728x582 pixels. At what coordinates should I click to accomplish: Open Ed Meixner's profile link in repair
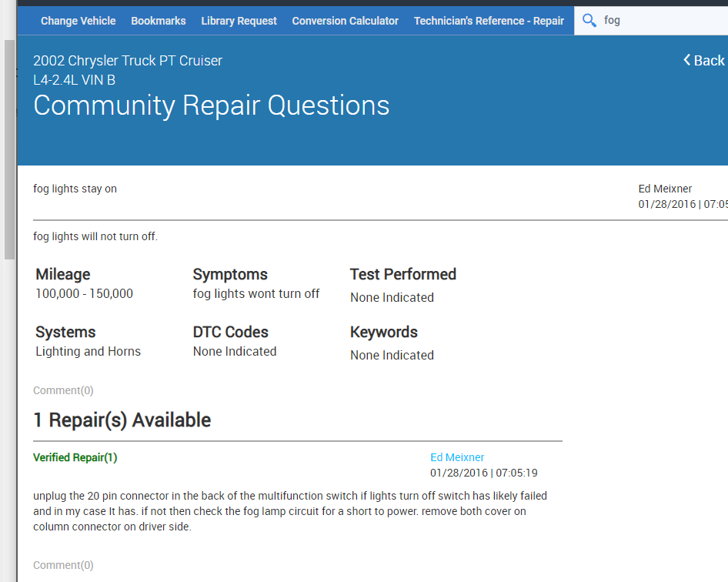(457, 457)
